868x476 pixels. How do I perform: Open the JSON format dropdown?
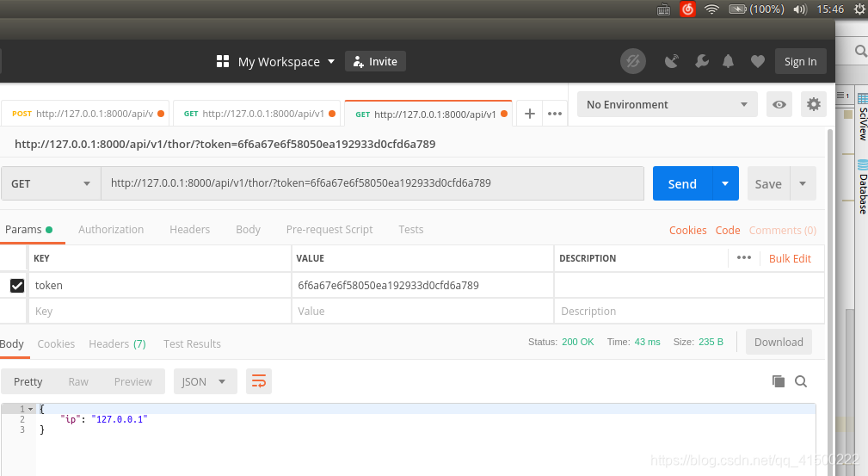pyautogui.click(x=206, y=381)
